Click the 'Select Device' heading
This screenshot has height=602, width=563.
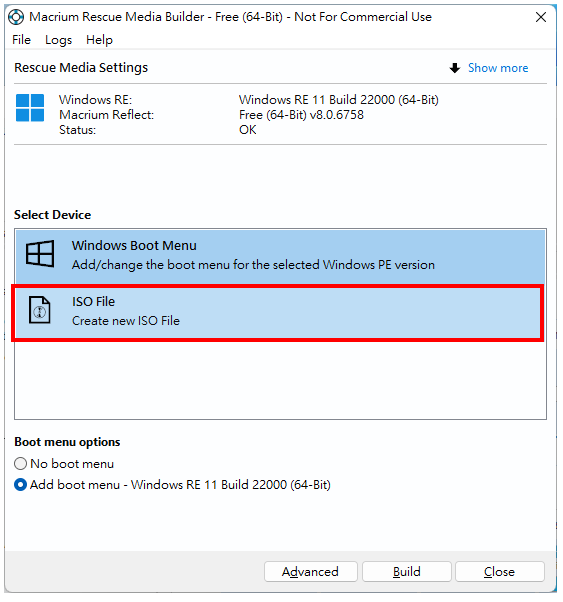53,215
